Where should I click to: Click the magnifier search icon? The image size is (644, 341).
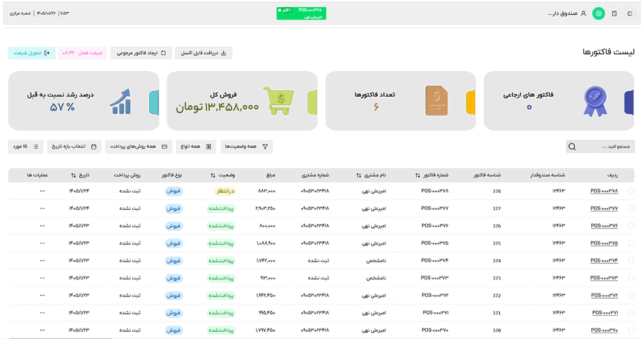[572, 146]
